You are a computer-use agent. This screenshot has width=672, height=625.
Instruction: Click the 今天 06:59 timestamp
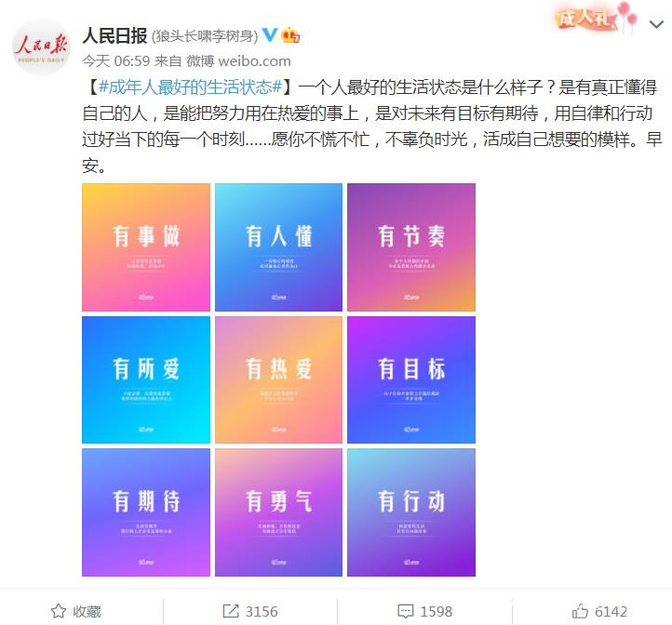[x=115, y=60]
